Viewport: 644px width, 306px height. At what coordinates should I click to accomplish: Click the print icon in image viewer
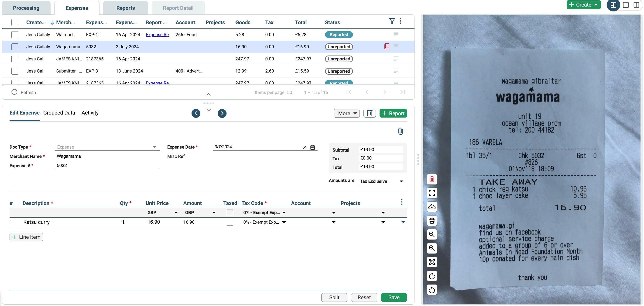coord(432,221)
